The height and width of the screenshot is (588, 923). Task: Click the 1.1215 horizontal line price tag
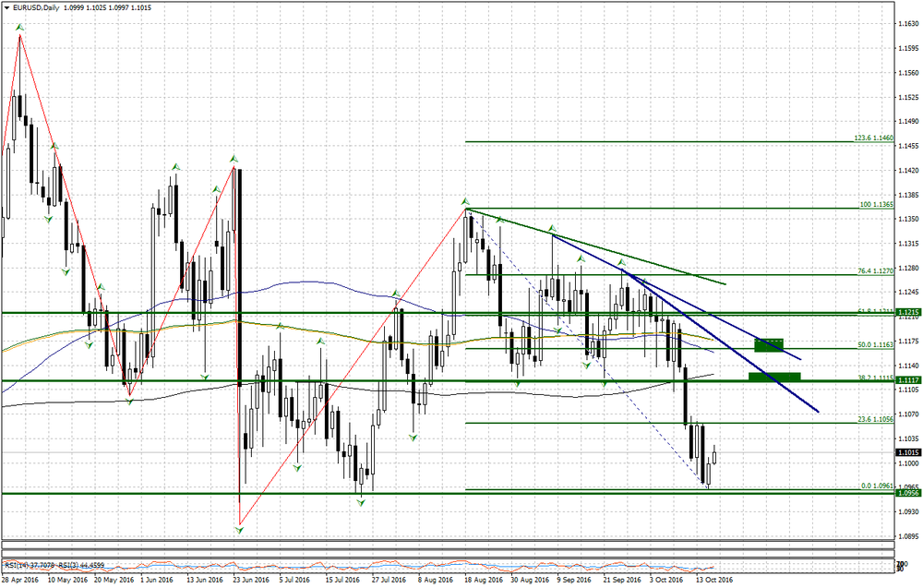pyautogui.click(x=907, y=313)
